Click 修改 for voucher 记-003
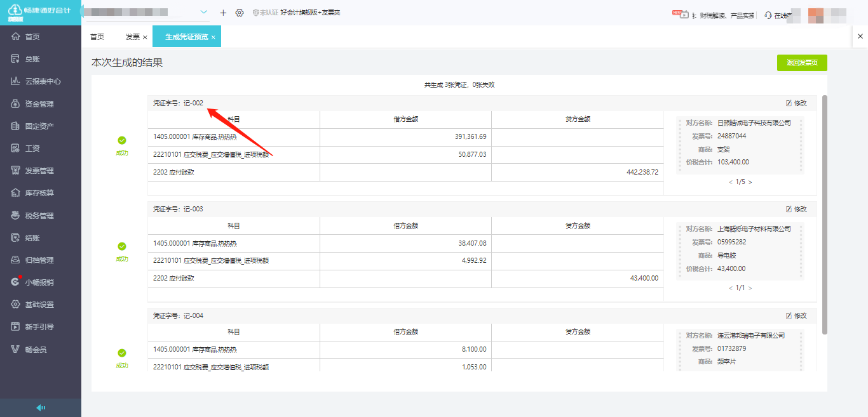This screenshot has height=417, width=868. (796, 209)
